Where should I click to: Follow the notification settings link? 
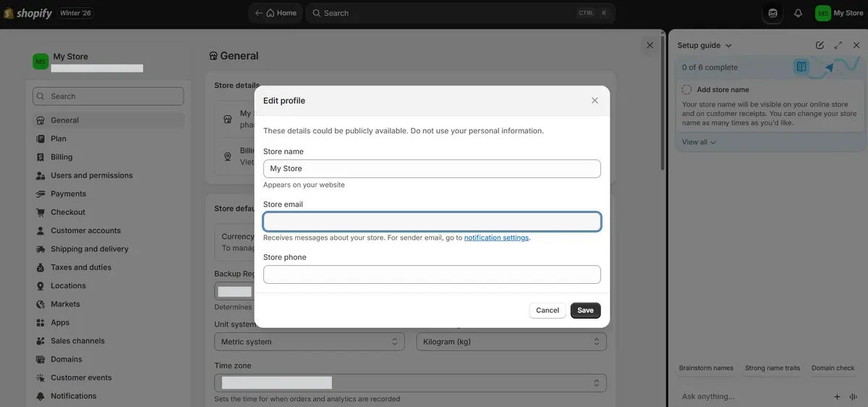[x=496, y=238]
